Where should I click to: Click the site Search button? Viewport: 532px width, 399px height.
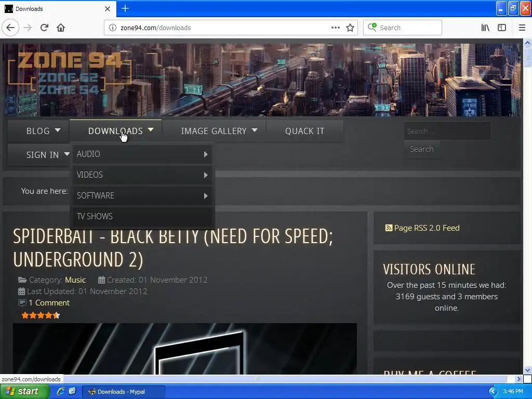[421, 149]
